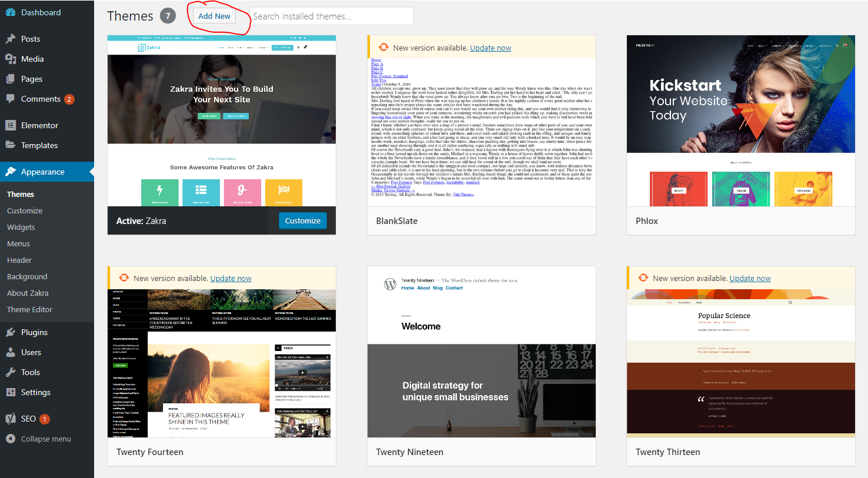Image resolution: width=868 pixels, height=478 pixels.
Task: Select the Twenty Nineteen theme screenshot
Action: coord(482,352)
